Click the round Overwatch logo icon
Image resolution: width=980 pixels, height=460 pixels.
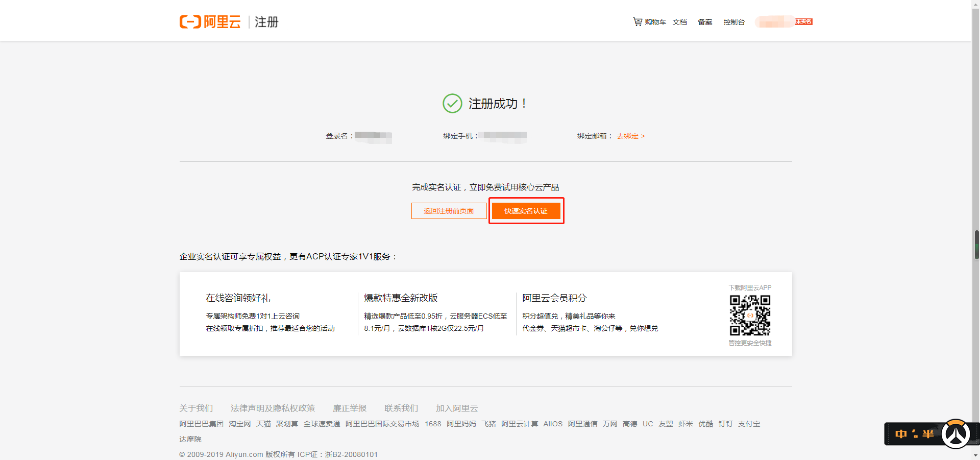point(955,434)
